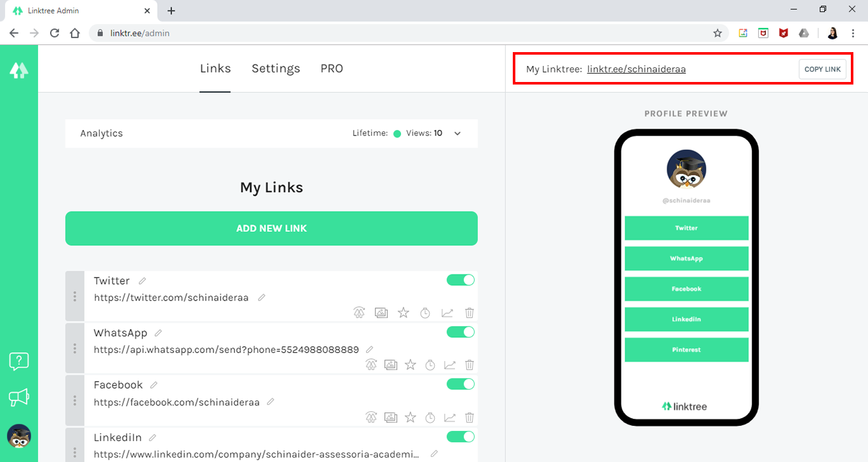Open Chrome profile avatar
This screenshot has height=462, width=868.
(x=832, y=33)
